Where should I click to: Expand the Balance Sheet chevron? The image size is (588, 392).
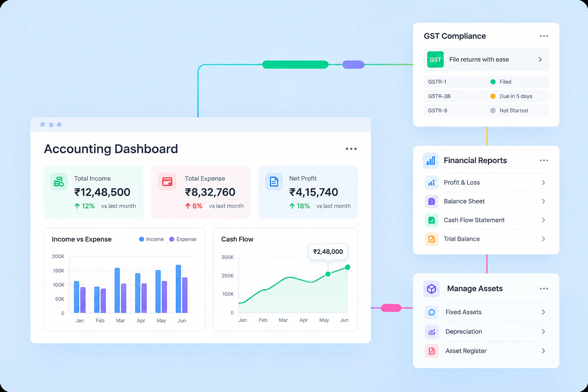(543, 201)
